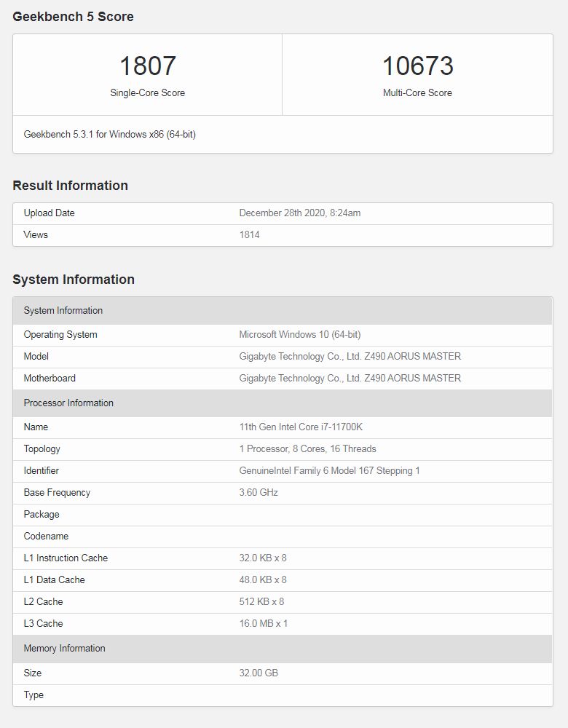The width and height of the screenshot is (568, 728).
Task: Click the L2 Cache label
Action: [x=43, y=602]
